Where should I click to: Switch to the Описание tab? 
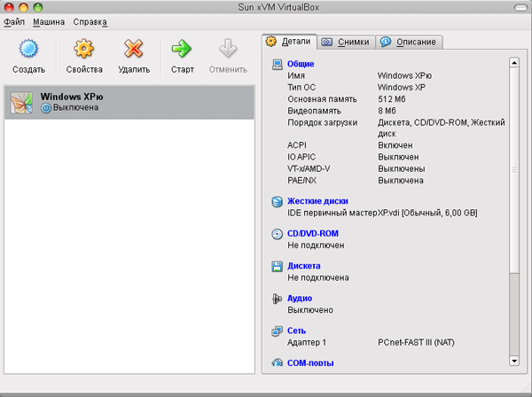(x=409, y=42)
